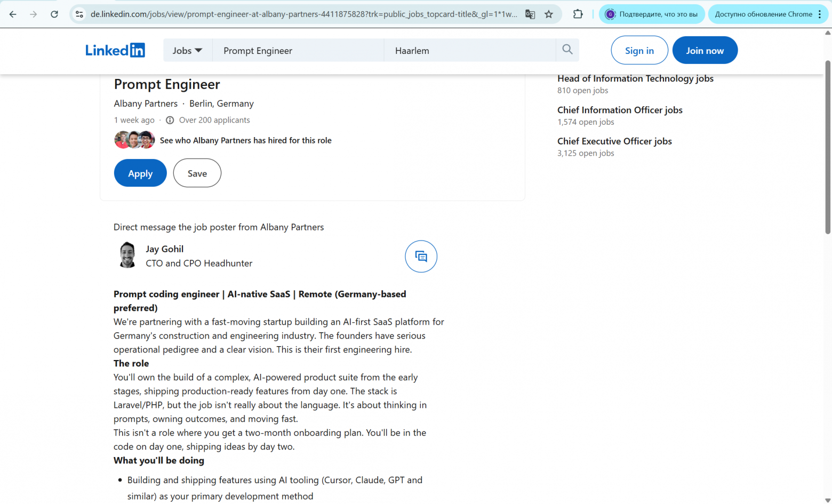Apply to the Prompt Engineer job
This screenshot has width=832, height=504.
140,173
